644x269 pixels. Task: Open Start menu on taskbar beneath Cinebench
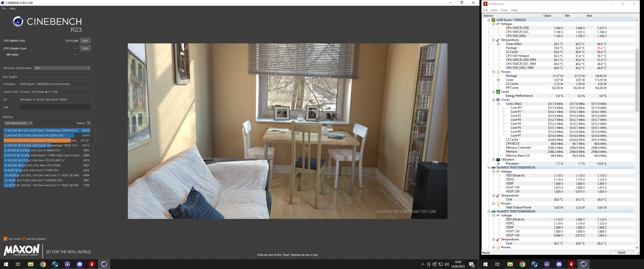(x=6, y=264)
